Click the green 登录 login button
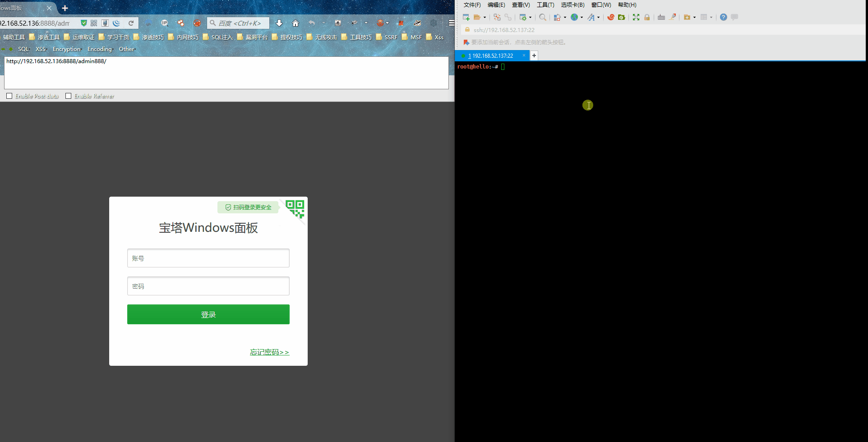The image size is (868, 442). [208, 314]
